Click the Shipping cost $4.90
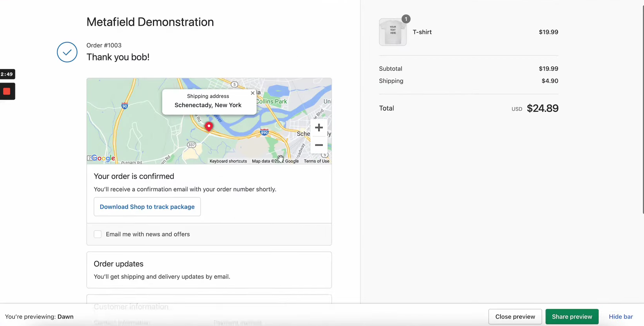644x326 pixels. 550,81
